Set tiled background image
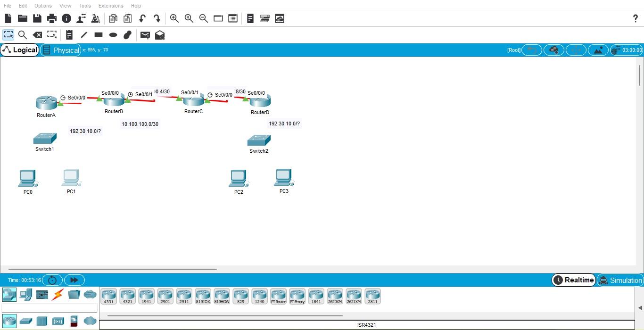 (598, 50)
